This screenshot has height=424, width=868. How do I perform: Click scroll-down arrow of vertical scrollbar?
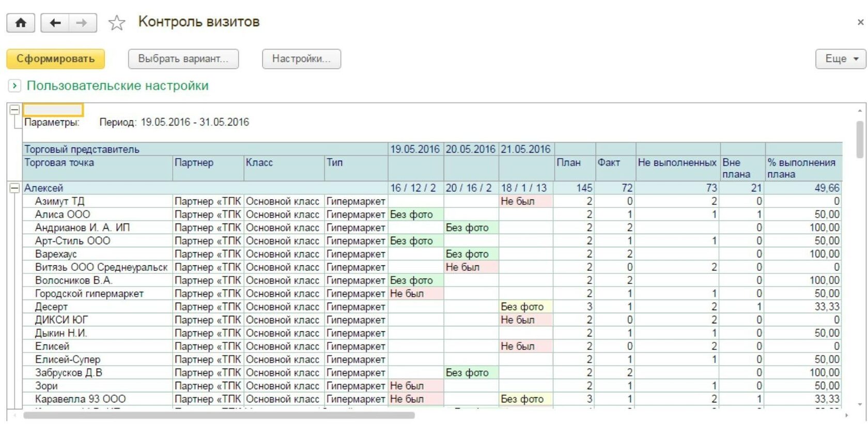click(x=860, y=404)
